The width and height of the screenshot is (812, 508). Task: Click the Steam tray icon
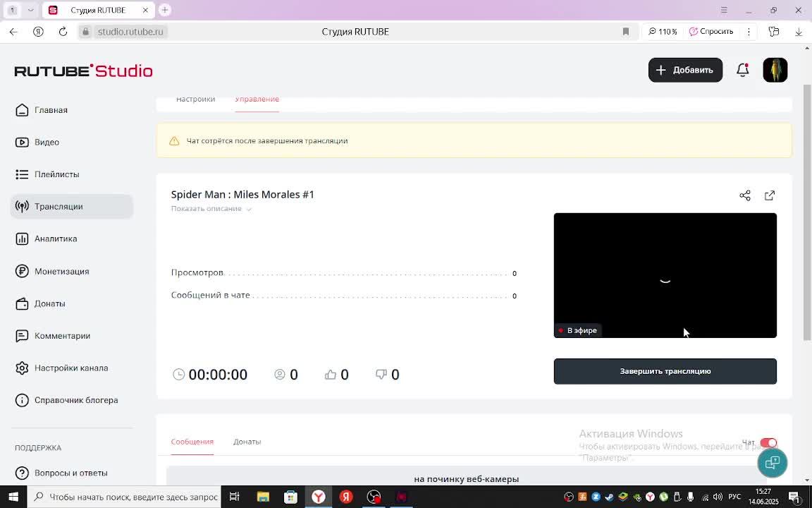(609, 497)
